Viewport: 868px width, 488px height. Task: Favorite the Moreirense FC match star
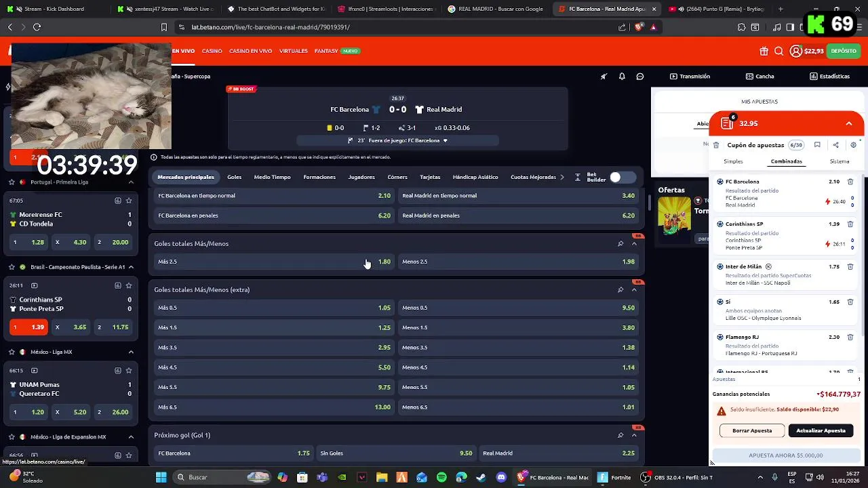point(129,201)
